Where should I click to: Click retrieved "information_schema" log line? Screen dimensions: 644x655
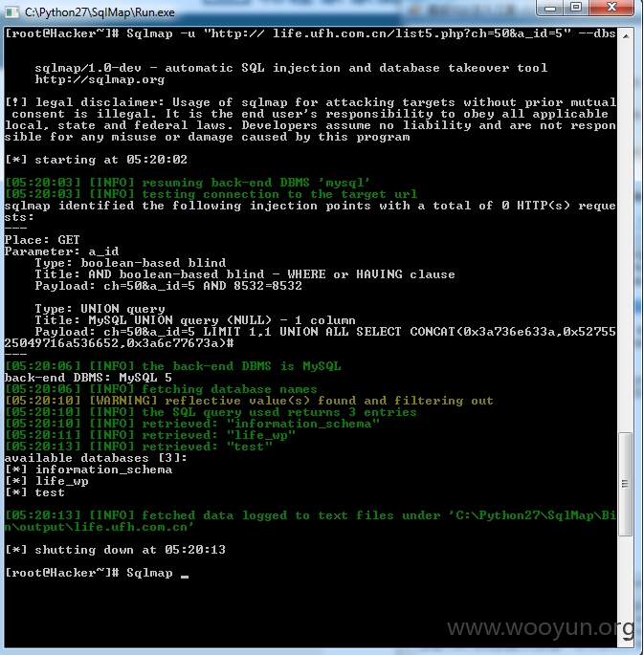pyautogui.click(x=192, y=424)
